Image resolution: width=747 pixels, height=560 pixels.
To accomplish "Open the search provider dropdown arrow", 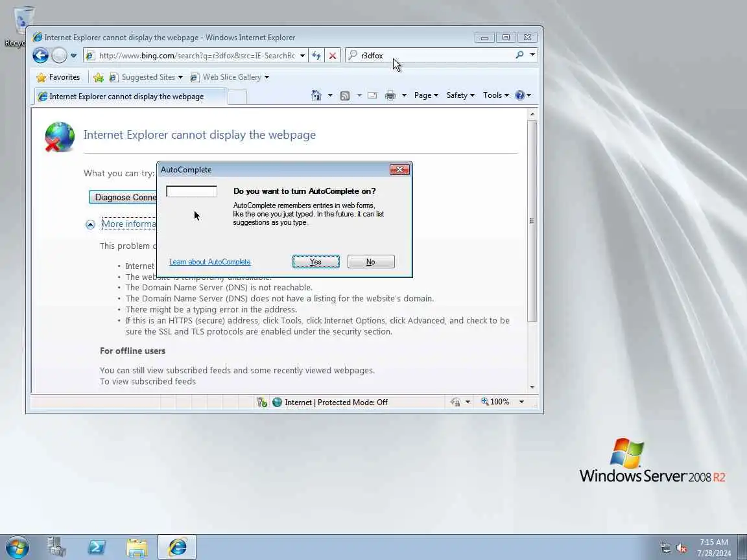I will 532,55.
